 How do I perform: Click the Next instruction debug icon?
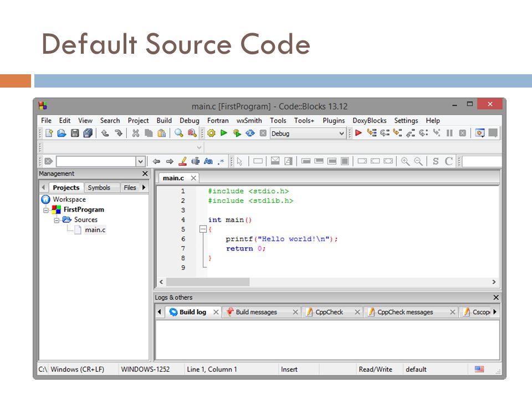tap(423, 133)
